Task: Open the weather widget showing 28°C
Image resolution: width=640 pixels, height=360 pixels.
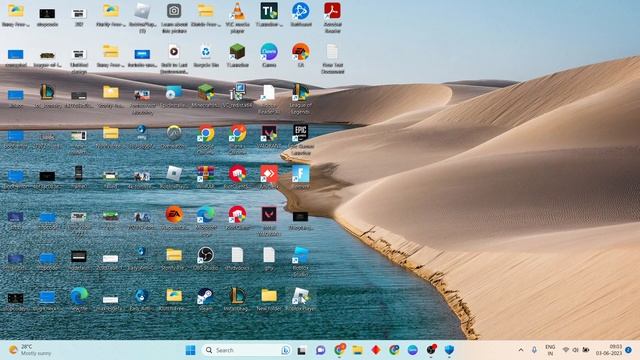Action: [31, 350]
